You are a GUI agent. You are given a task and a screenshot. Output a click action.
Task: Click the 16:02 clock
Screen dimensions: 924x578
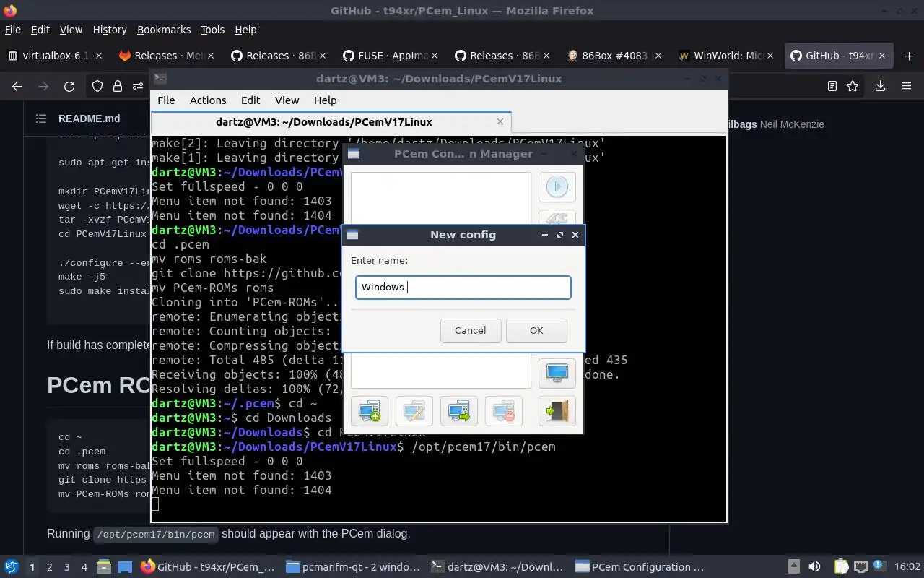[x=907, y=567]
